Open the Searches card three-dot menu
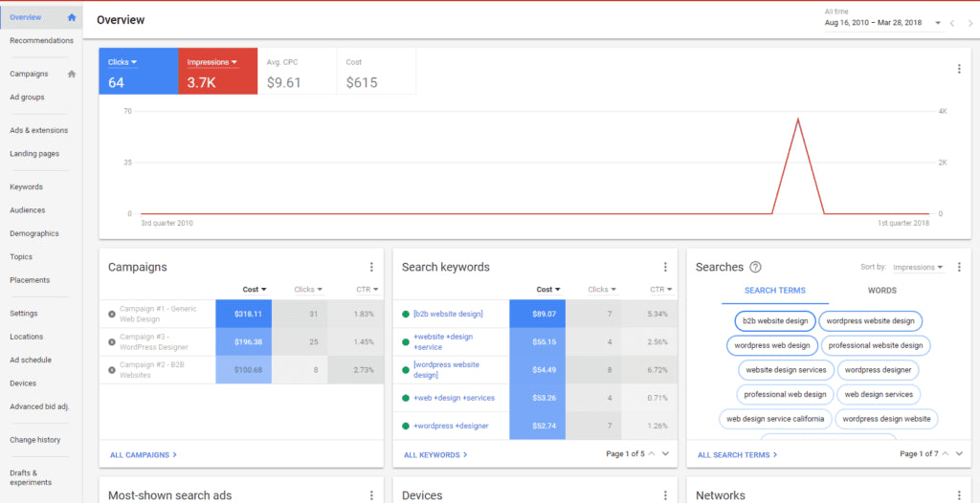 (958, 268)
